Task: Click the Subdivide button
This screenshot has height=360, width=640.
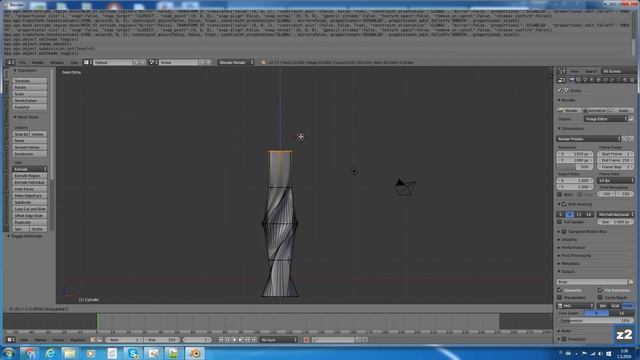Action: click(x=29, y=202)
